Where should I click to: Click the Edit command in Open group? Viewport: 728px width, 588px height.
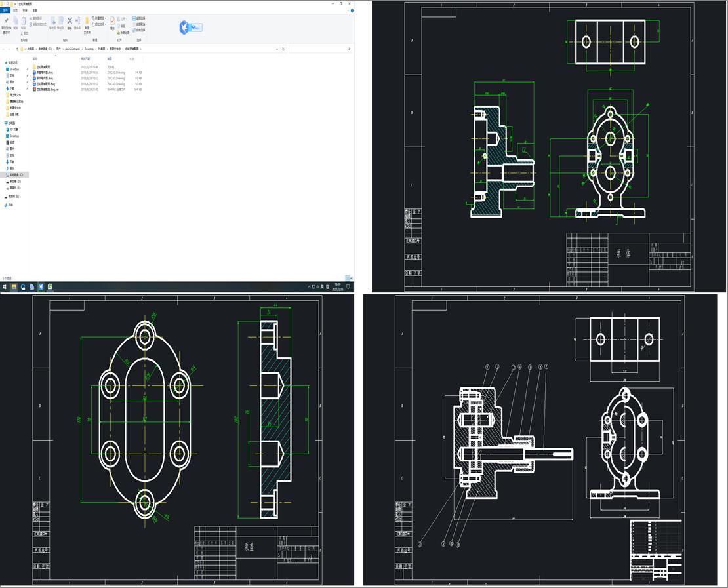(121, 26)
